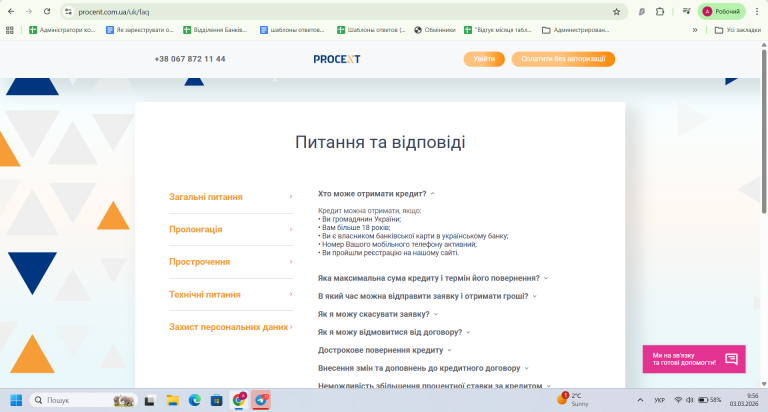Open the volume speaker tray icon
768x412 pixels.
point(690,400)
